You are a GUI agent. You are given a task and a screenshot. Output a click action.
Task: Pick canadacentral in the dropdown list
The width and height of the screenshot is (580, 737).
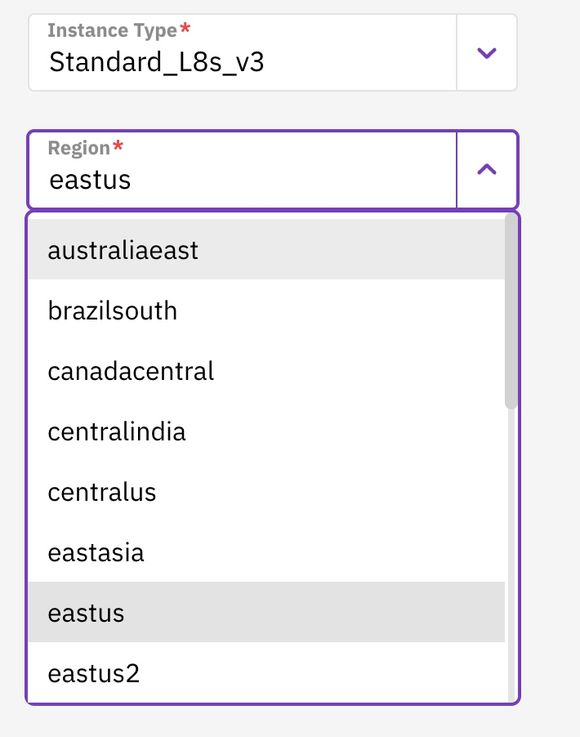266,371
